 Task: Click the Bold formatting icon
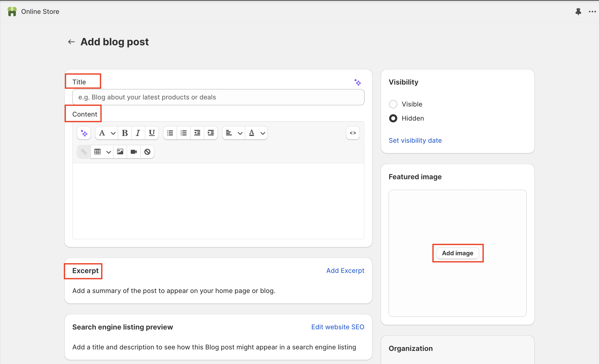(125, 133)
